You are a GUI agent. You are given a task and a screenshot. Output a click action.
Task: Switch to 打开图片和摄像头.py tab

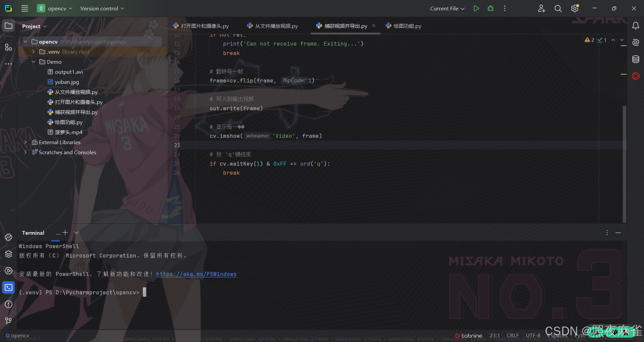point(201,26)
